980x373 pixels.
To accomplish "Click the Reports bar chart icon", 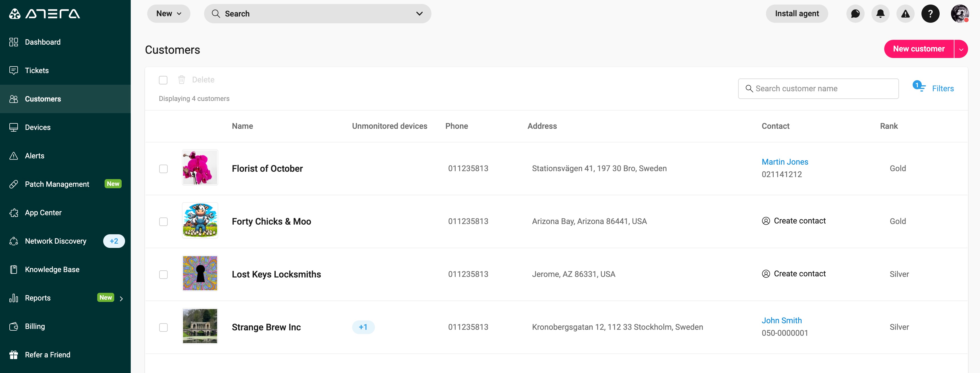I will (14, 298).
